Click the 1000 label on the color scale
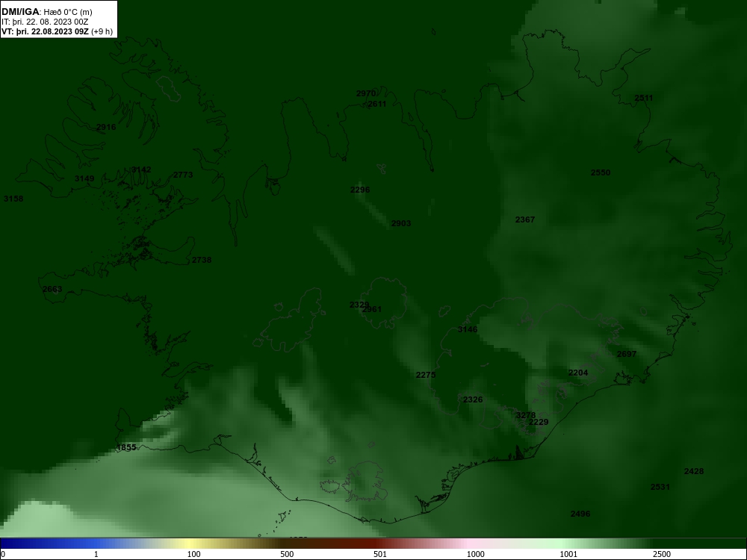 tap(475, 554)
